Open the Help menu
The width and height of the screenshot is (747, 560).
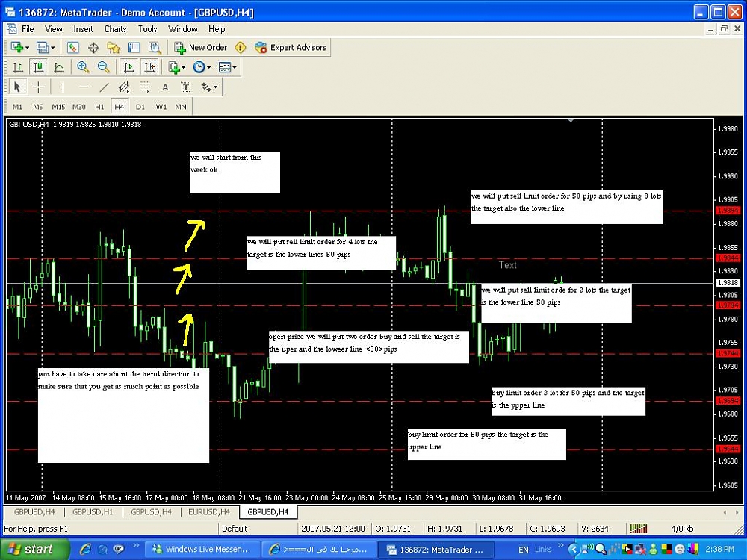217,29
